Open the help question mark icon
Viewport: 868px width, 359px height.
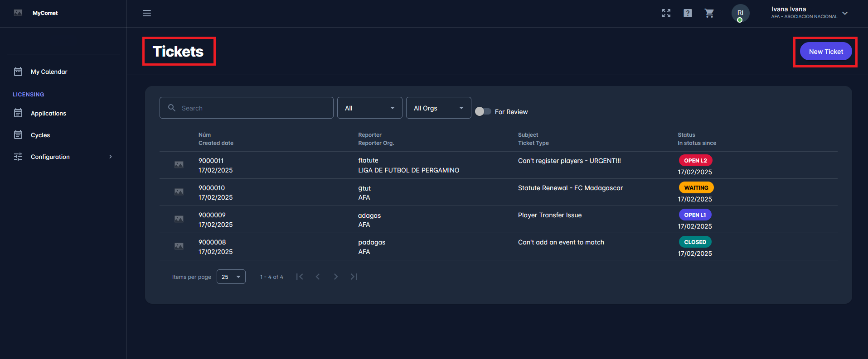688,13
